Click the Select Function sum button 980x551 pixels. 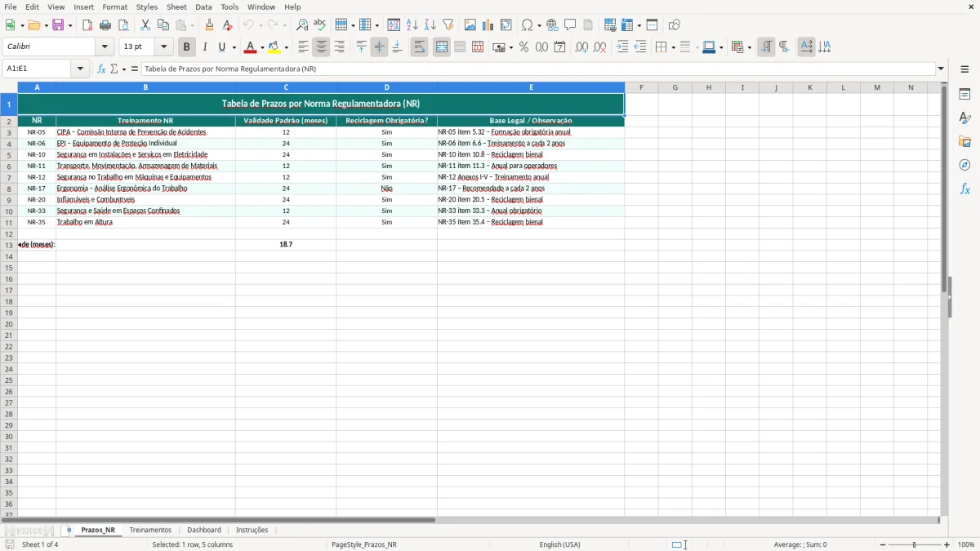point(114,69)
